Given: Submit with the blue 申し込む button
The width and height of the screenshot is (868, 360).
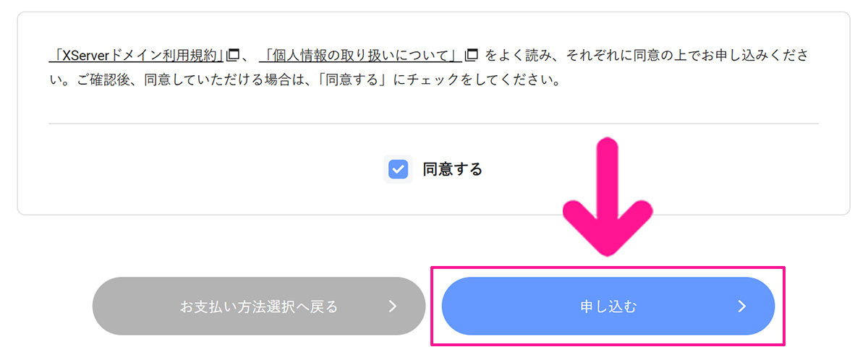Looking at the screenshot, I should (x=608, y=307).
